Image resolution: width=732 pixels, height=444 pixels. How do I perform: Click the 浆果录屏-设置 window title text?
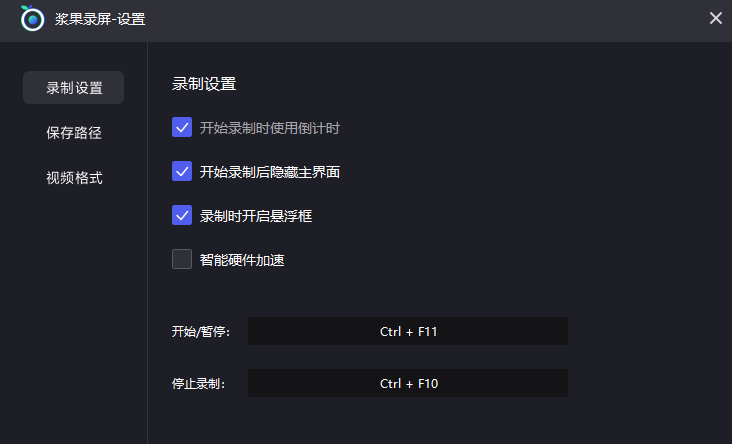point(100,19)
